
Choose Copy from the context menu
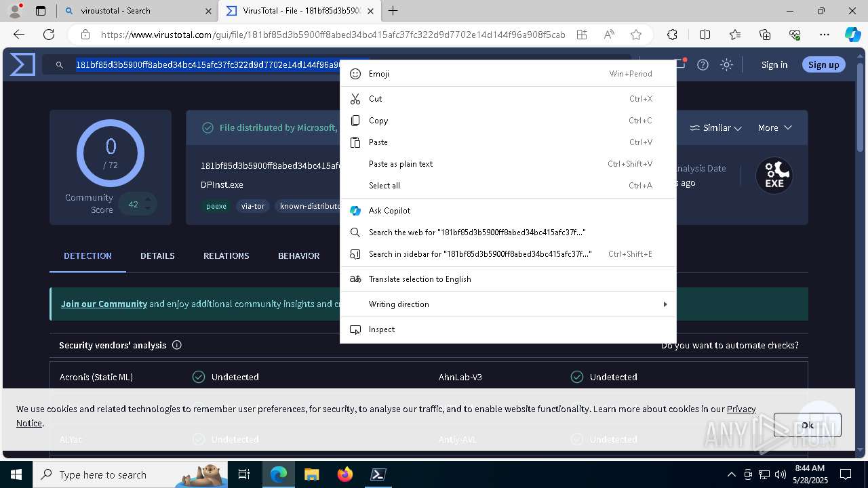click(x=508, y=121)
